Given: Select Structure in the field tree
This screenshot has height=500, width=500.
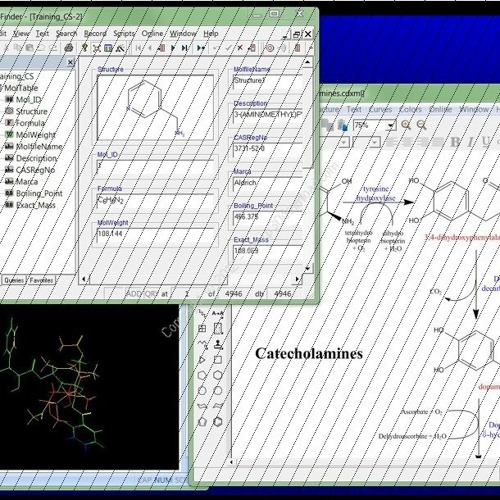Looking at the screenshot, I should 32,111.
